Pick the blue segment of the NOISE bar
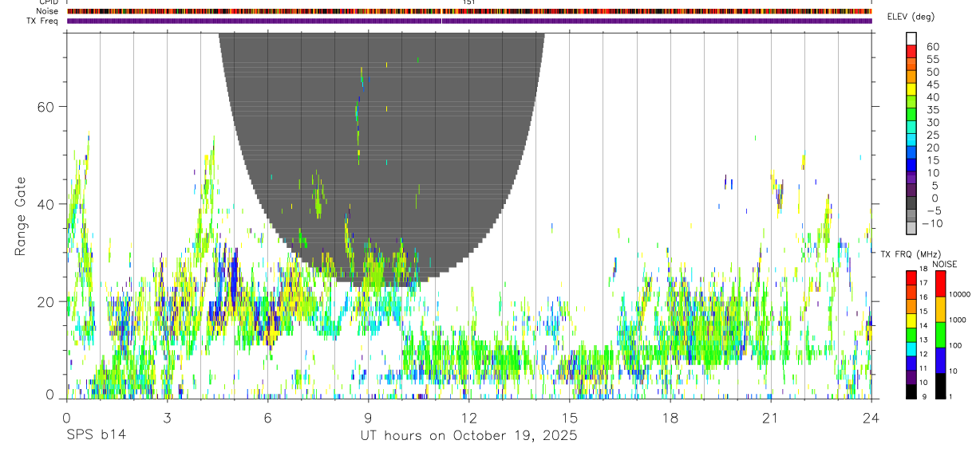This screenshot has height=452, width=980. [x=940, y=360]
